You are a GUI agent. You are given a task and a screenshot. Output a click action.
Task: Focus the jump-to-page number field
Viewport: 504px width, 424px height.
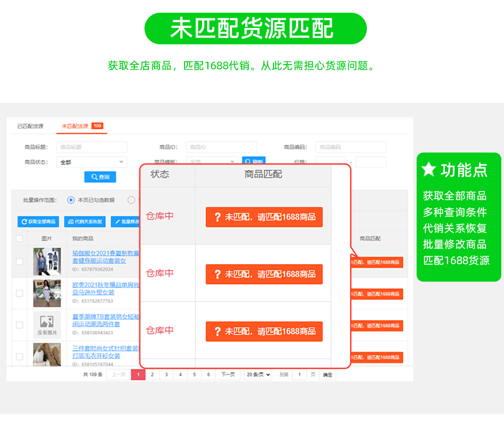300,374
